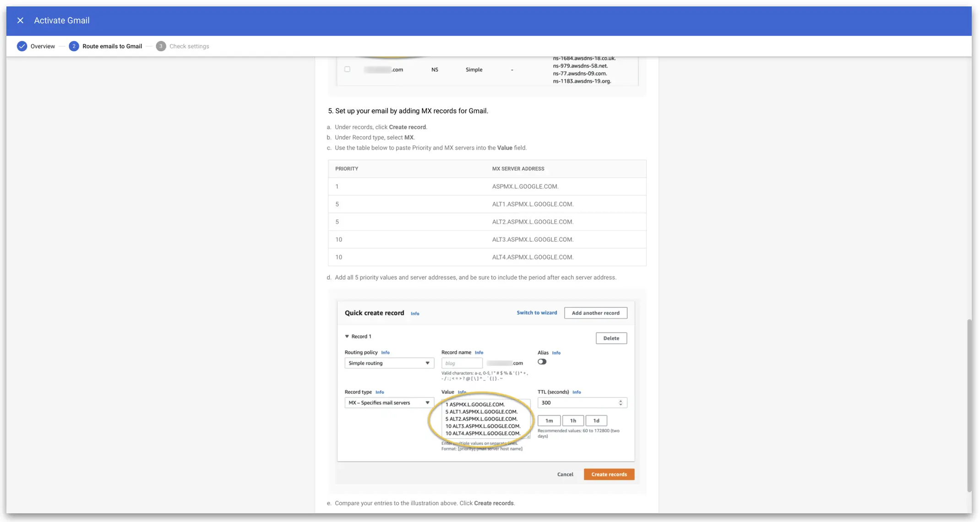Select ALT1.ASPMX.L.GOOGLE.COM. server address
980x522 pixels.
pyautogui.click(x=533, y=204)
